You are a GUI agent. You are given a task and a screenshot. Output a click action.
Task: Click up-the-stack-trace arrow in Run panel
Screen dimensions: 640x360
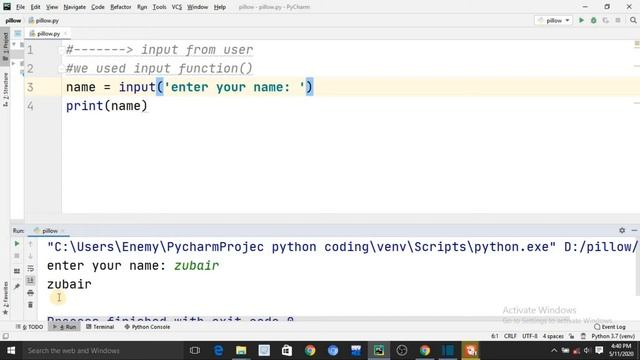pyautogui.click(x=30, y=244)
